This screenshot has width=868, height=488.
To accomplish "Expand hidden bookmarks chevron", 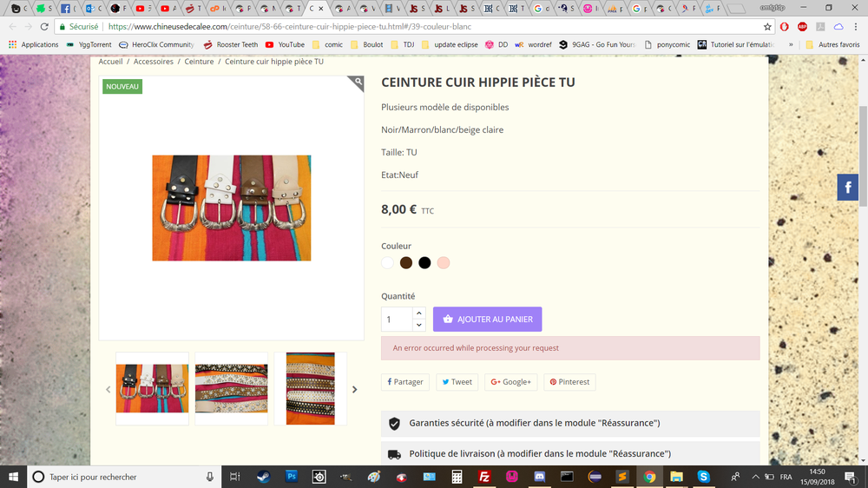I will [791, 44].
